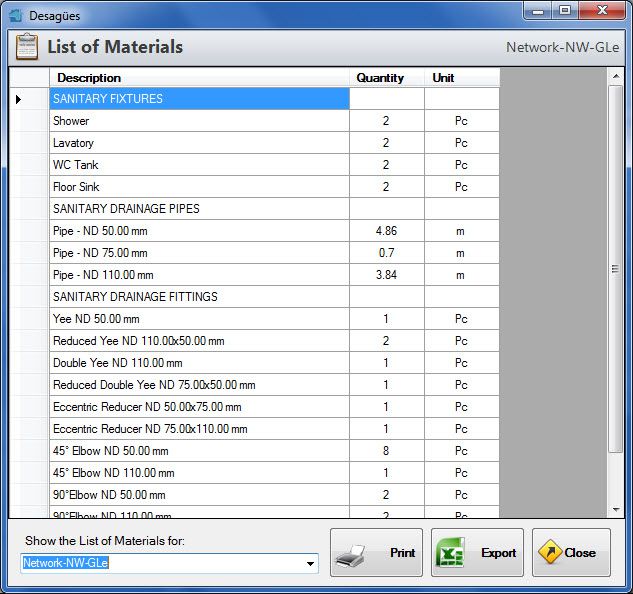
Task: Select the SANITARY FIXTURES header row
Action: (x=199, y=99)
